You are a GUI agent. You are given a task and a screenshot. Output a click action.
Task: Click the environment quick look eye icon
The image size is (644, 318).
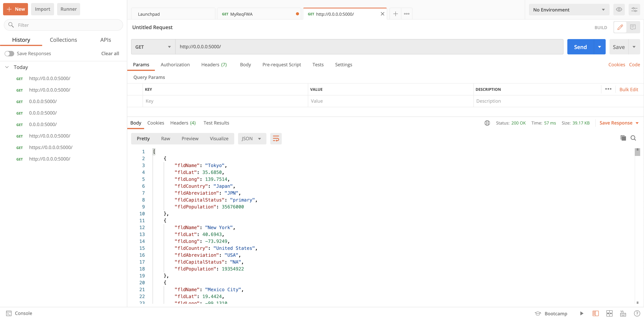[x=619, y=10]
